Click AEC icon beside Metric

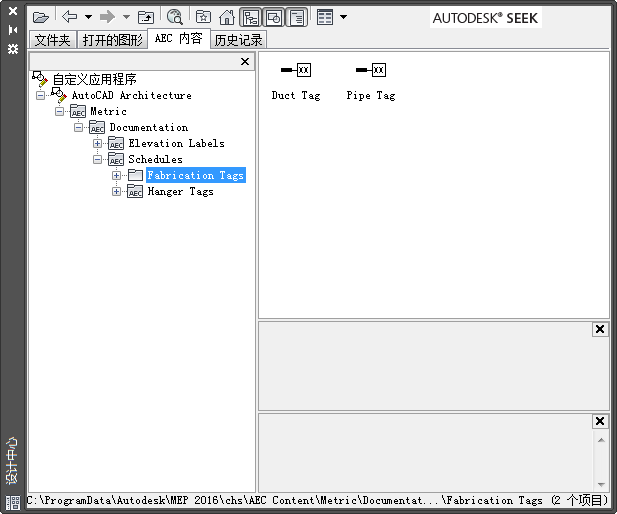pyautogui.click(x=78, y=111)
